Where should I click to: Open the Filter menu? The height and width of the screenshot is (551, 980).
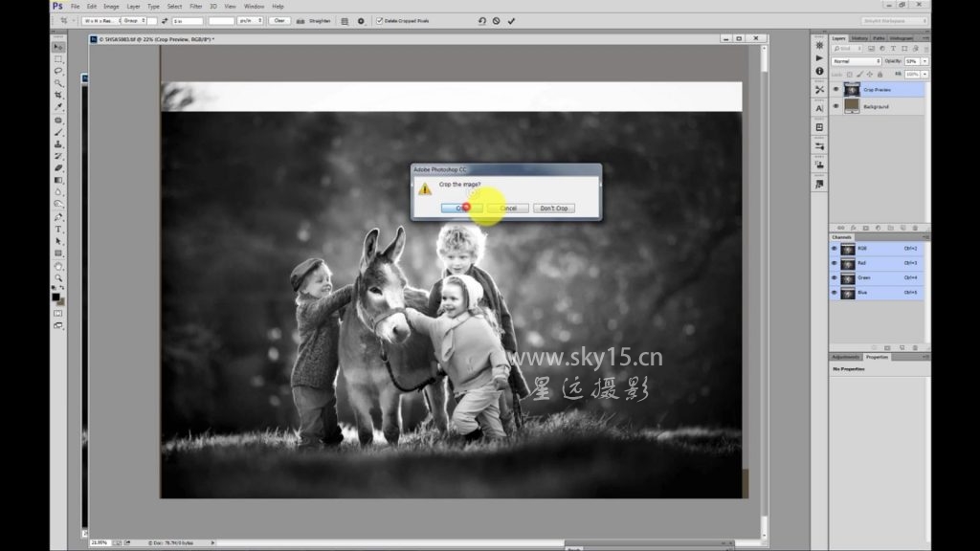pos(195,7)
